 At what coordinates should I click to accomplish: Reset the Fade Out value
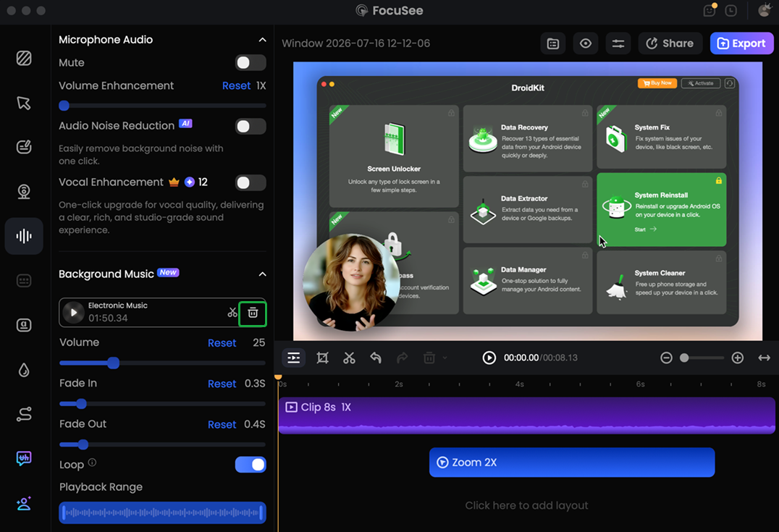click(222, 425)
